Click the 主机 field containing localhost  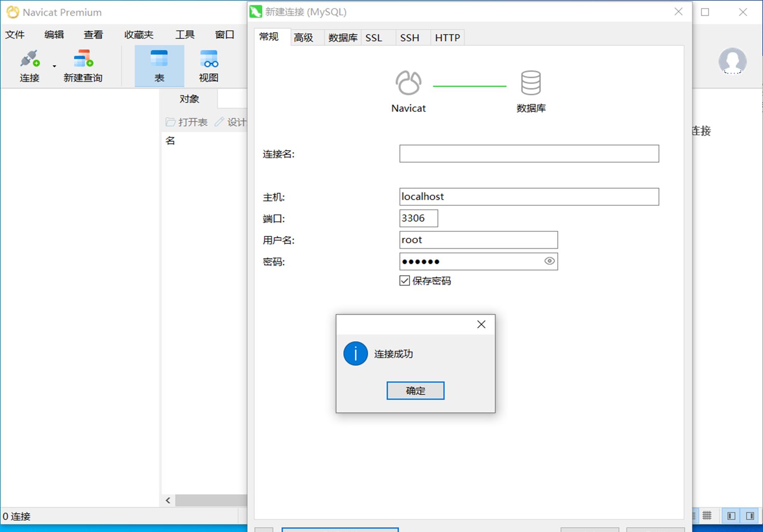[x=529, y=197]
